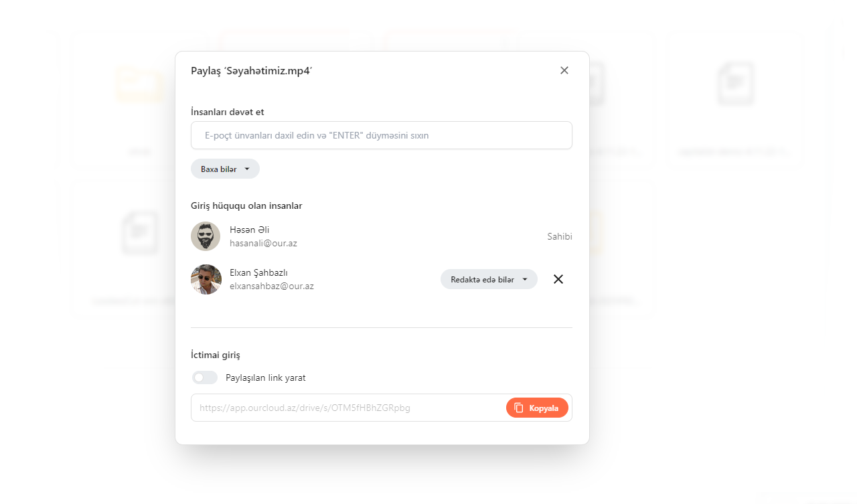Click the Paylaşılan link yarat label text

coord(266,377)
